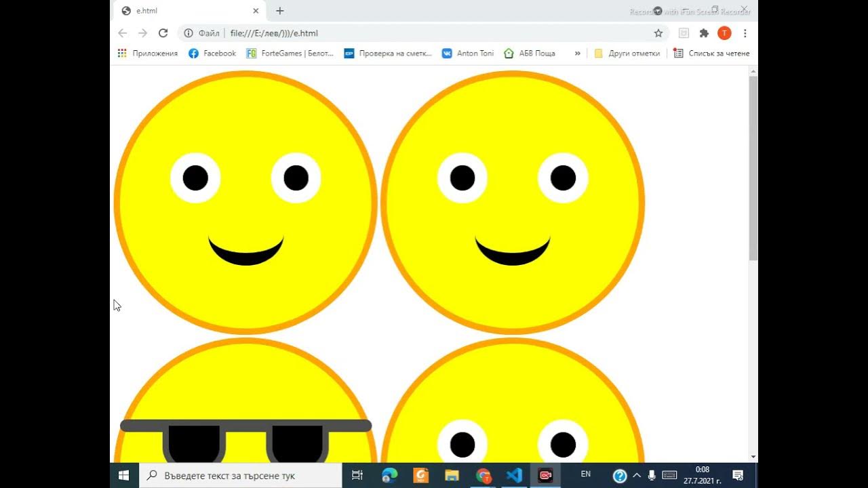
Task: Open the Списък за четене reading list
Action: pyautogui.click(x=711, y=53)
